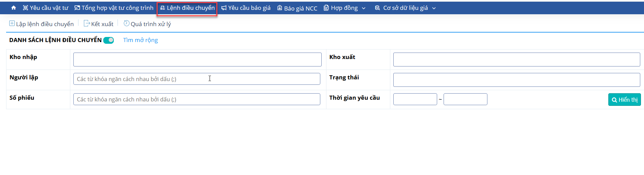
Task: Expand Cơ sở dữ liệu giá dropdown
Action: 405,8
